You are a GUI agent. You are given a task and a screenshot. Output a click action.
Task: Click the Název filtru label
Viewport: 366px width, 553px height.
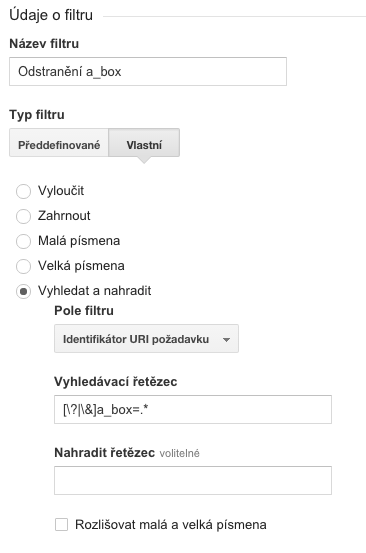[44, 44]
